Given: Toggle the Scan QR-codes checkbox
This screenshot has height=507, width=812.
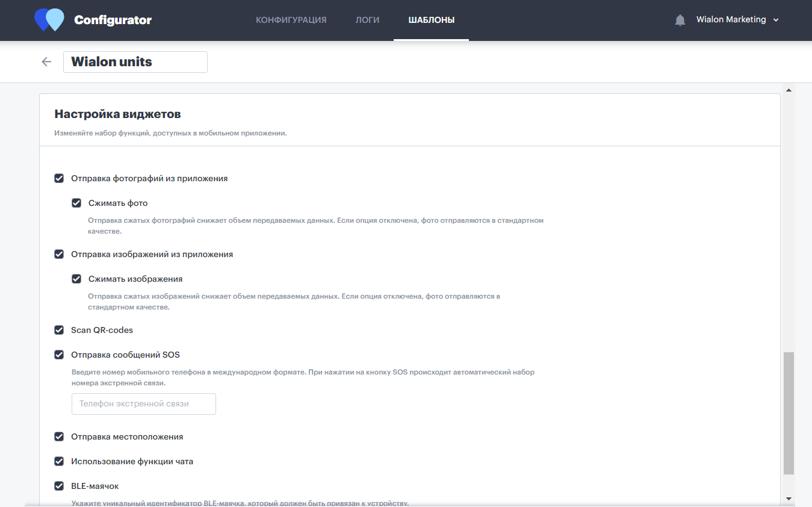Looking at the screenshot, I should (59, 330).
